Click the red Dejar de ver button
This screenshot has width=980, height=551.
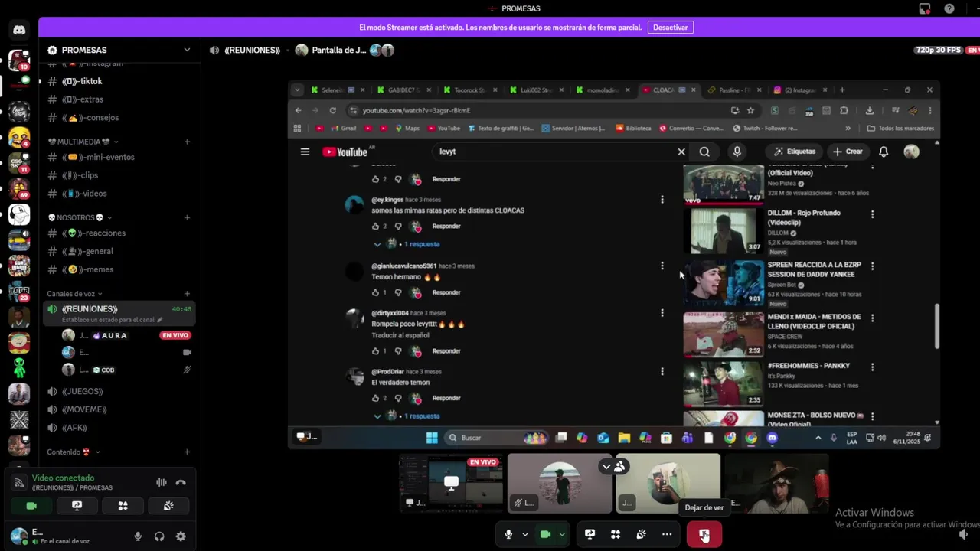pyautogui.click(x=704, y=534)
